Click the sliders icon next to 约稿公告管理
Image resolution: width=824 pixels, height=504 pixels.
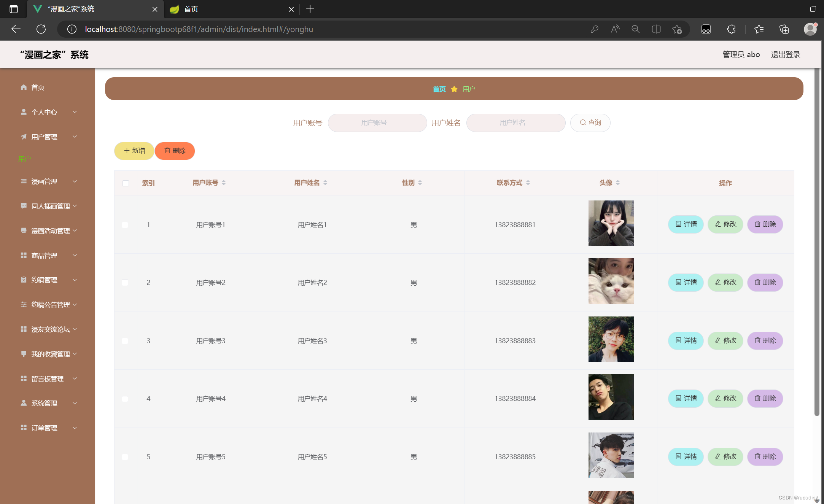tap(24, 304)
